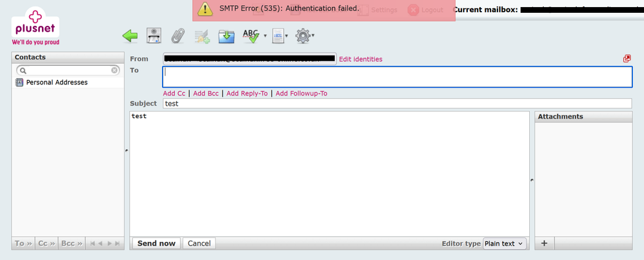Click the gear options icon in toolbar
Image resolution: width=644 pixels, height=260 pixels.
[302, 36]
